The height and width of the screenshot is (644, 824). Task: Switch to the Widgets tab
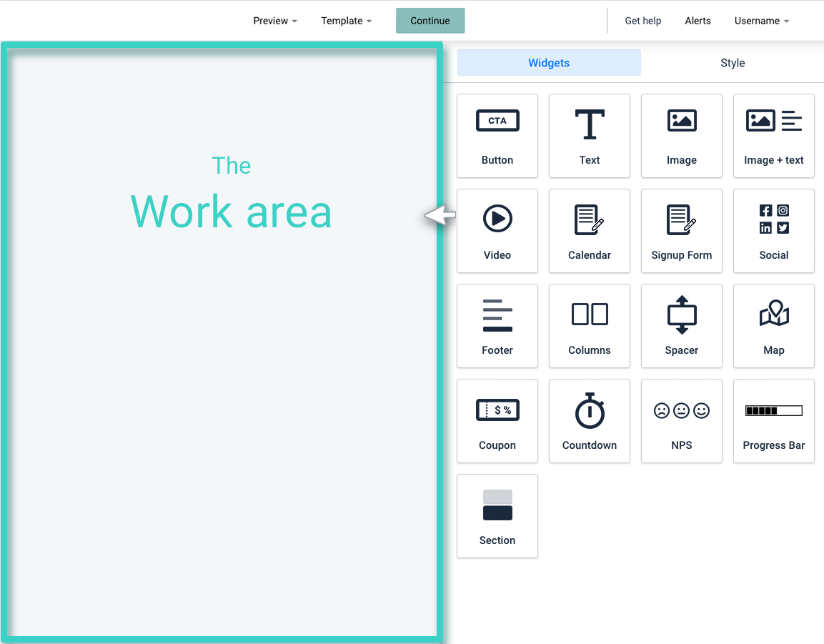tap(549, 63)
